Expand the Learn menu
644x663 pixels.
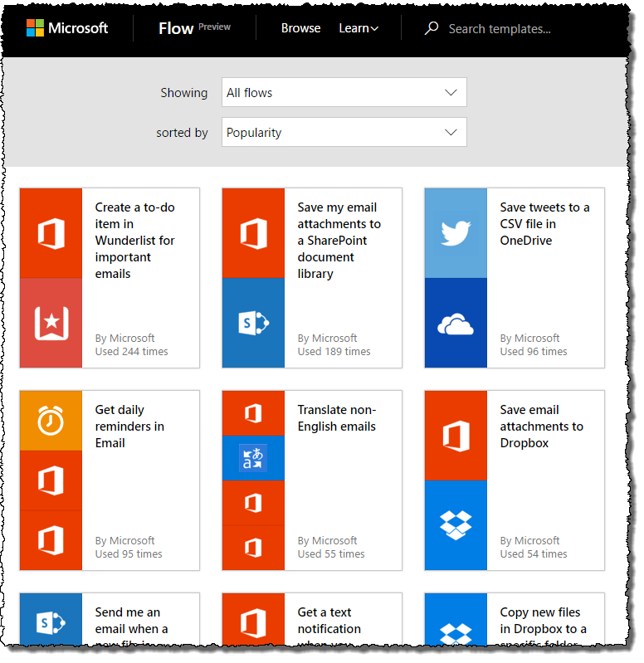tap(359, 28)
